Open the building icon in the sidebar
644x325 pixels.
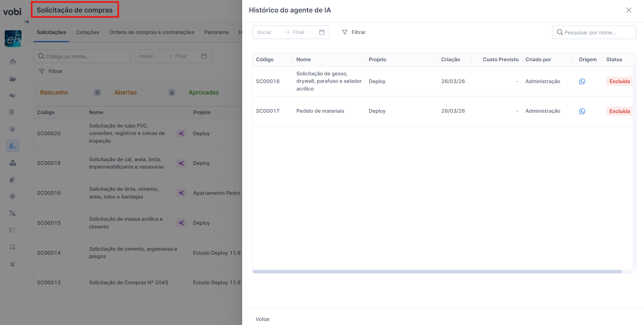(12, 112)
